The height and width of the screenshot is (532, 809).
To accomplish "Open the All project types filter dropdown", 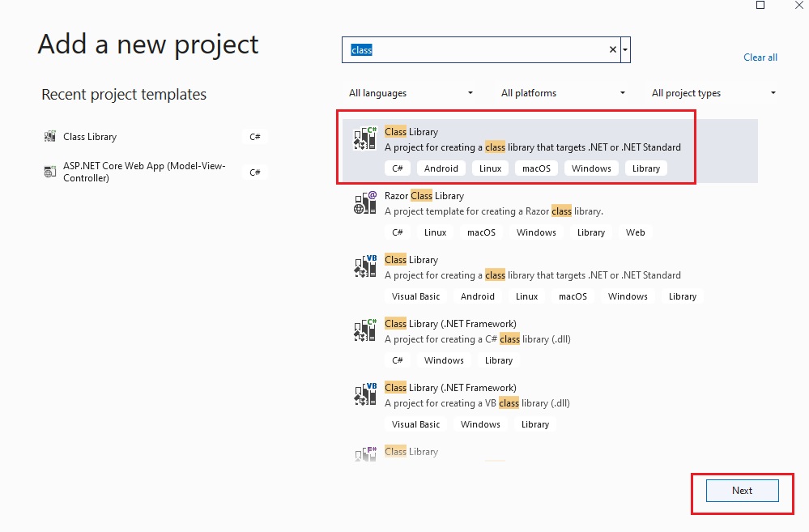I will [713, 93].
